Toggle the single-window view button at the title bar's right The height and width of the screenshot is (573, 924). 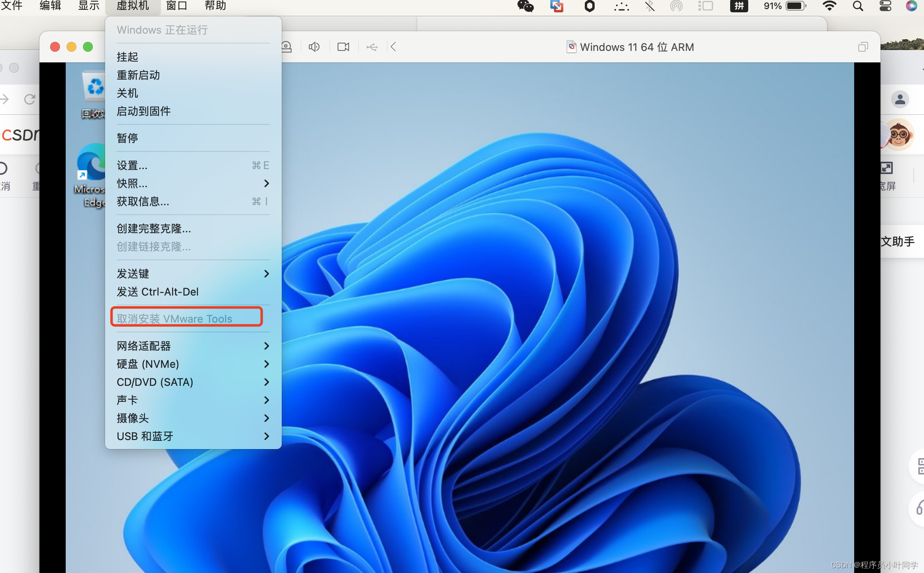point(863,47)
